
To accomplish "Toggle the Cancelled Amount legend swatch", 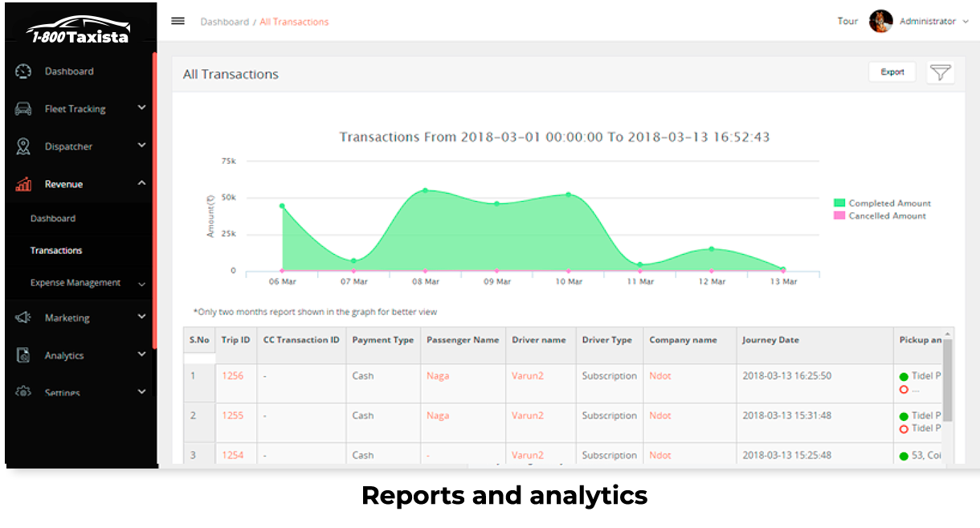I will (x=839, y=216).
